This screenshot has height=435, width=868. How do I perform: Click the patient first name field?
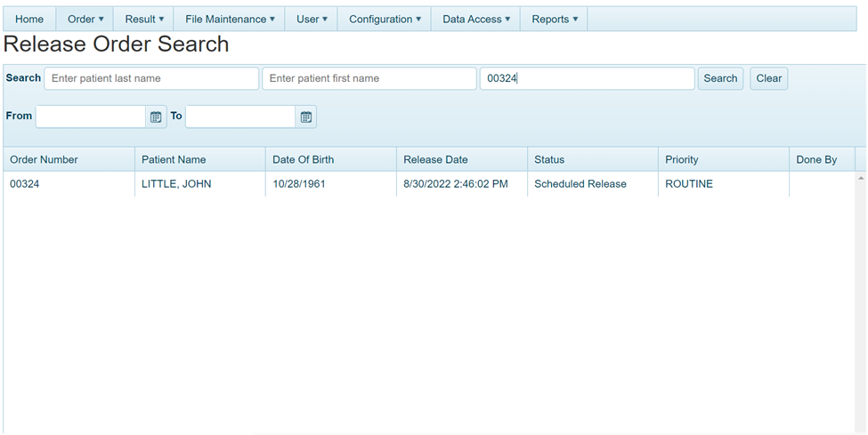369,78
